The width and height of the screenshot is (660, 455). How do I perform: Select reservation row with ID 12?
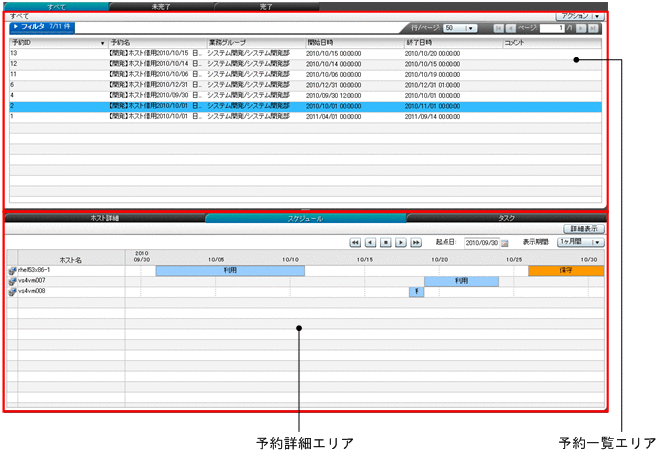pos(306,64)
